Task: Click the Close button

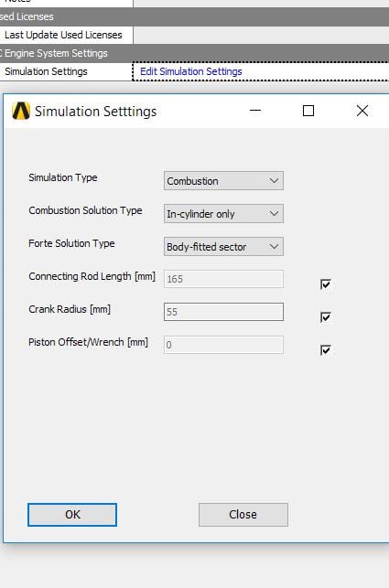Action: [243, 515]
